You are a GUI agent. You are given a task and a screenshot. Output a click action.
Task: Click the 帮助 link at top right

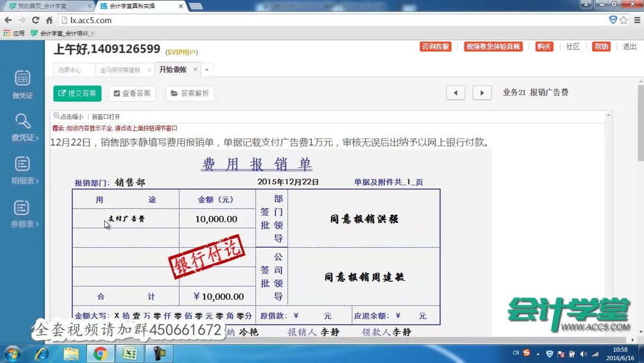click(601, 46)
